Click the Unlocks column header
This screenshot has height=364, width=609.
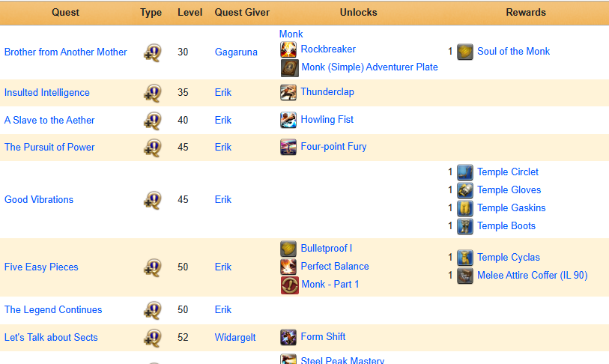359,13
